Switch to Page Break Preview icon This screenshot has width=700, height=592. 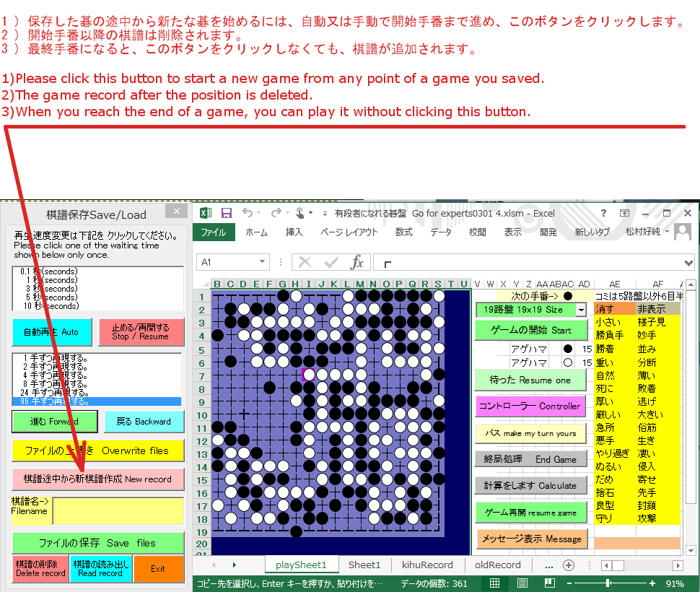click(551, 583)
